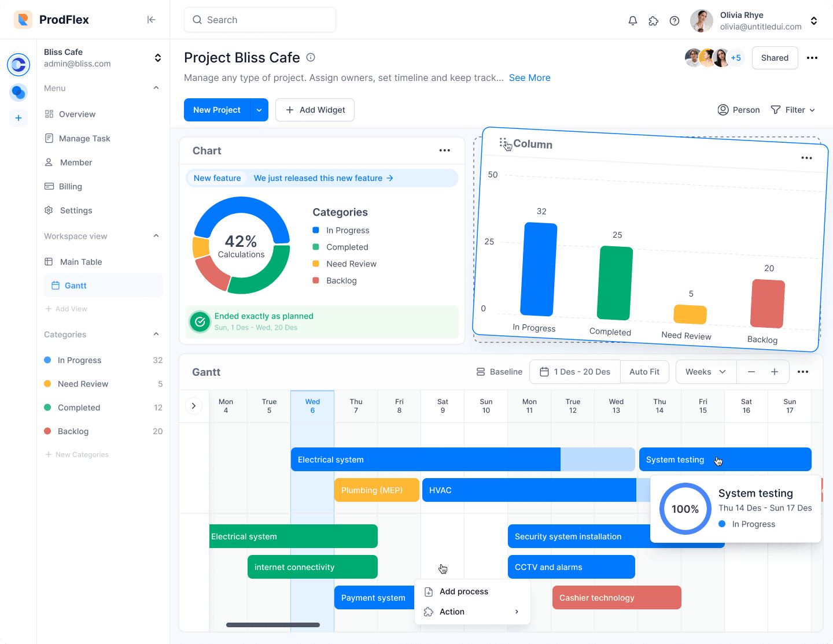Zoom in the Gantt with the plus button

(x=775, y=372)
